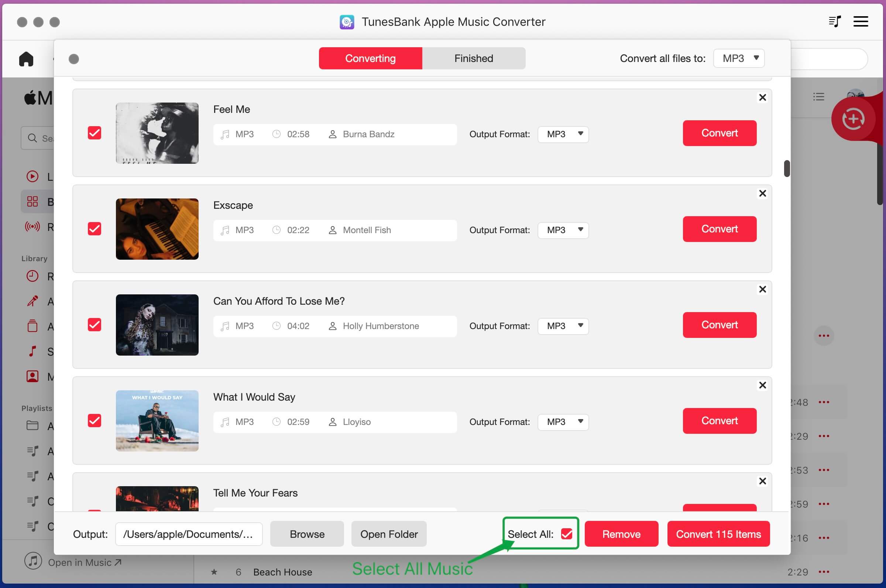Screen dimensions: 886x588
Task: Remove Can You Afford To Lose Me? track
Action: point(762,290)
